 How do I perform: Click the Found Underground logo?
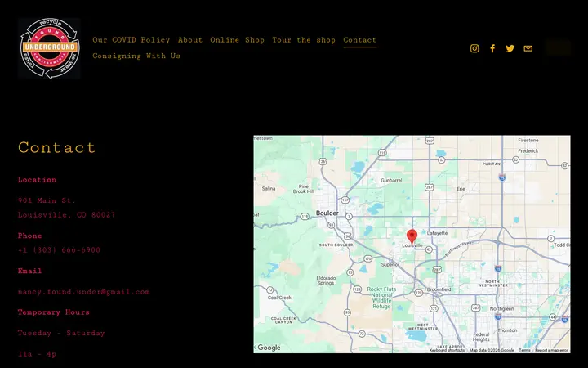point(49,48)
